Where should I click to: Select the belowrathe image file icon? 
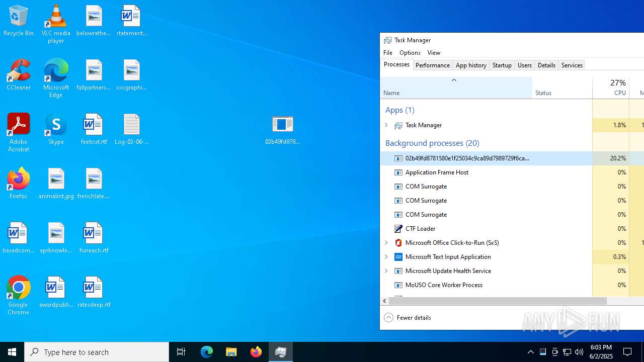94,21
